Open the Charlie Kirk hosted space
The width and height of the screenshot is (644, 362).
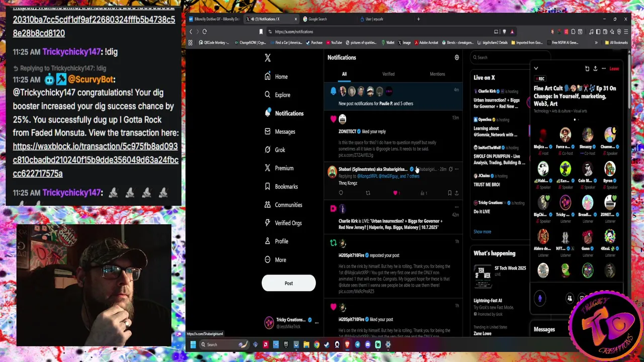pos(498,99)
